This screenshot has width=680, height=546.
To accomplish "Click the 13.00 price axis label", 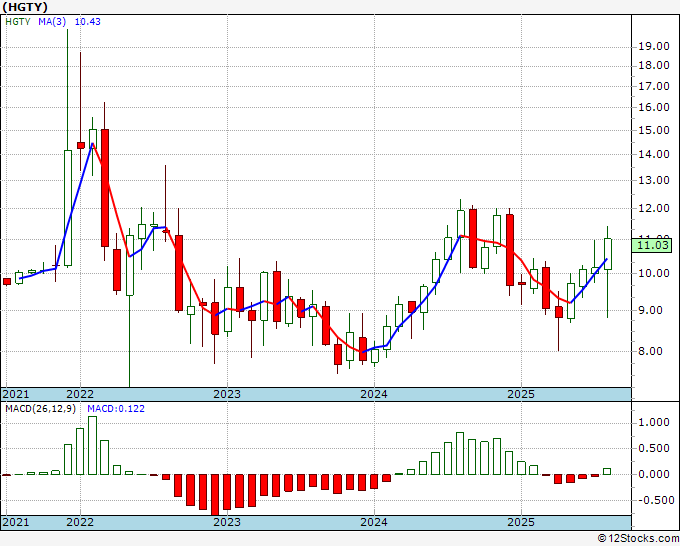I will 654,180.
